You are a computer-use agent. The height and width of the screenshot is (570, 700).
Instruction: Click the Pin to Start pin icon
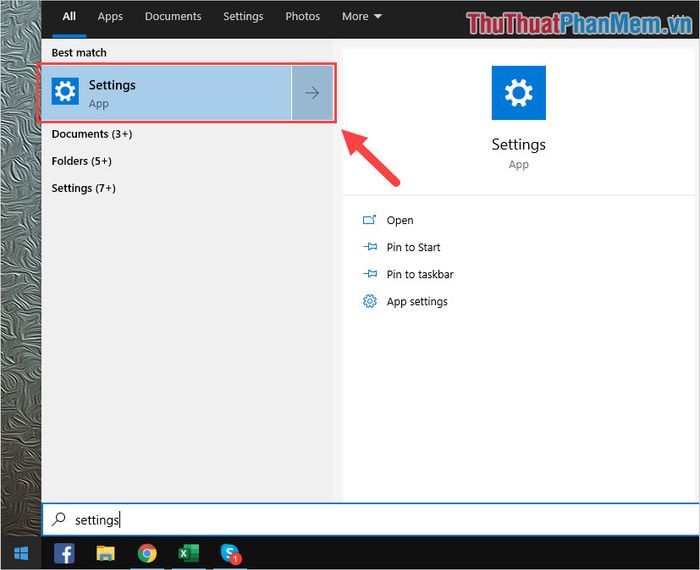[370, 246]
